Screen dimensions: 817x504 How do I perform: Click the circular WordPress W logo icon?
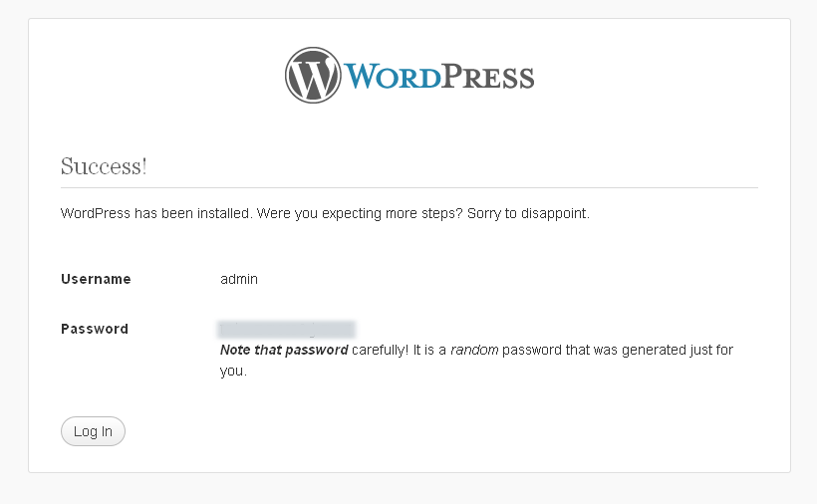pyautogui.click(x=313, y=75)
